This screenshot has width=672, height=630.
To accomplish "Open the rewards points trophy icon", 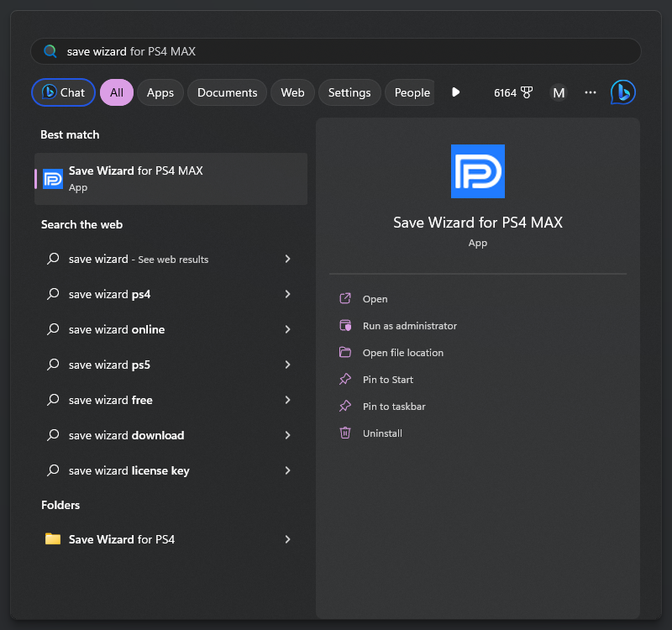I will pyautogui.click(x=527, y=92).
